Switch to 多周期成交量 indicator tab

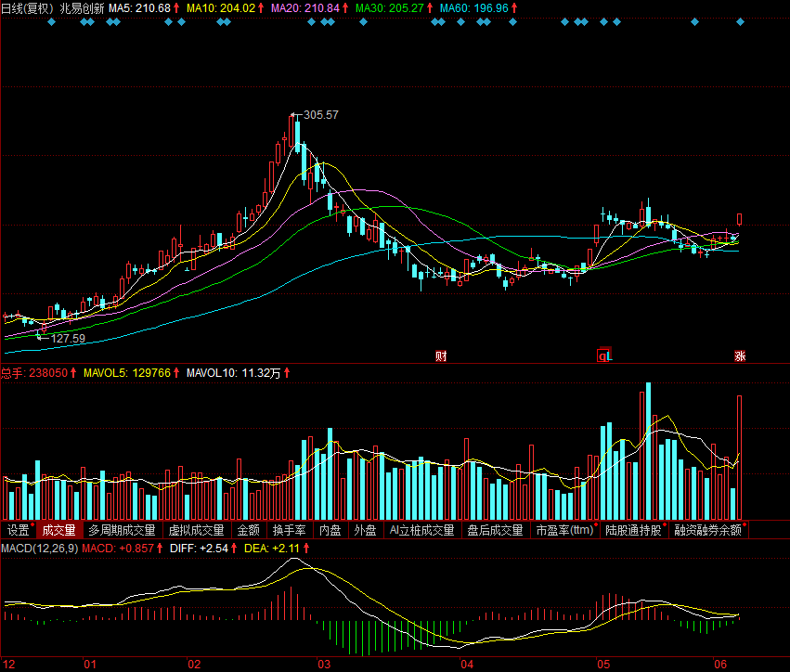pos(122,531)
